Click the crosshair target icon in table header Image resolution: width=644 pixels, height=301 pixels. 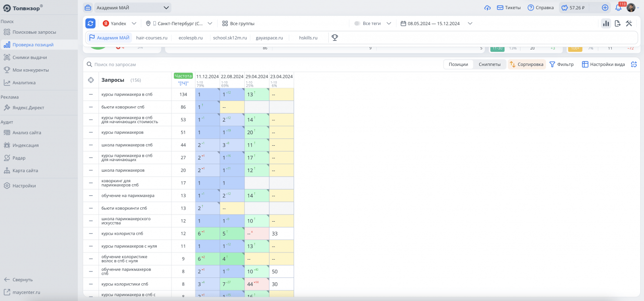(x=91, y=80)
